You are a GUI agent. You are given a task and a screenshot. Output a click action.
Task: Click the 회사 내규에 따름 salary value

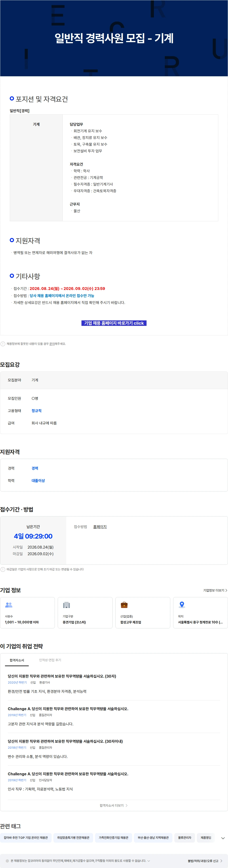pyautogui.click(x=44, y=423)
